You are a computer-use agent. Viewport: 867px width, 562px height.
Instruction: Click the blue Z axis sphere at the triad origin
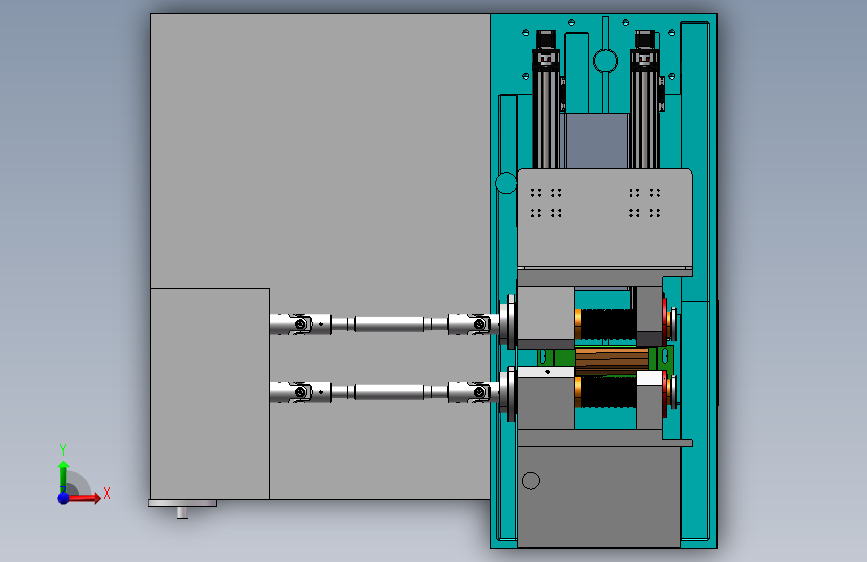click(64, 498)
